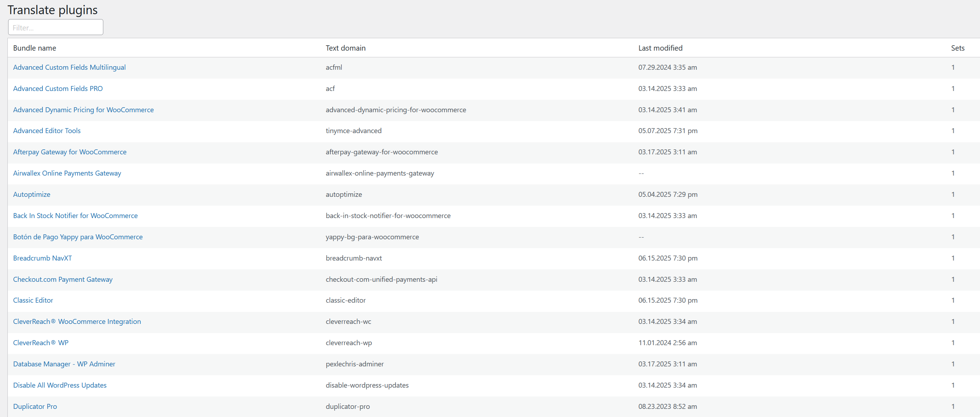Click the date '11.01.2024 2:56 am'
This screenshot has height=417, width=980.
pos(668,343)
